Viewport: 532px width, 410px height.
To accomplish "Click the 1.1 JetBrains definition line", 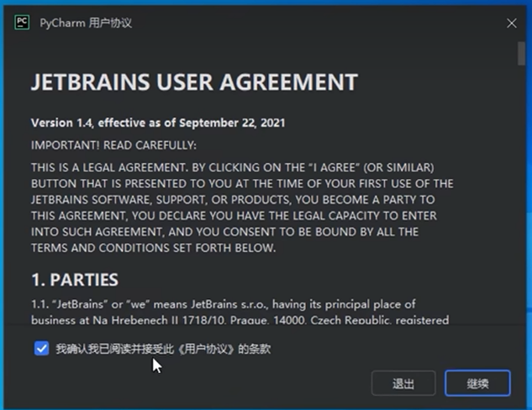I will 224,304.
